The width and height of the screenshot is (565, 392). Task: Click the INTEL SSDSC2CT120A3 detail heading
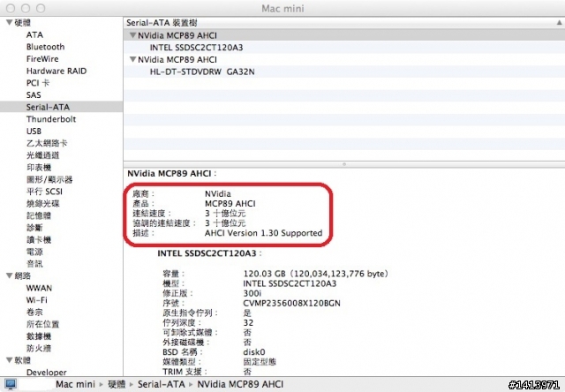(207, 253)
